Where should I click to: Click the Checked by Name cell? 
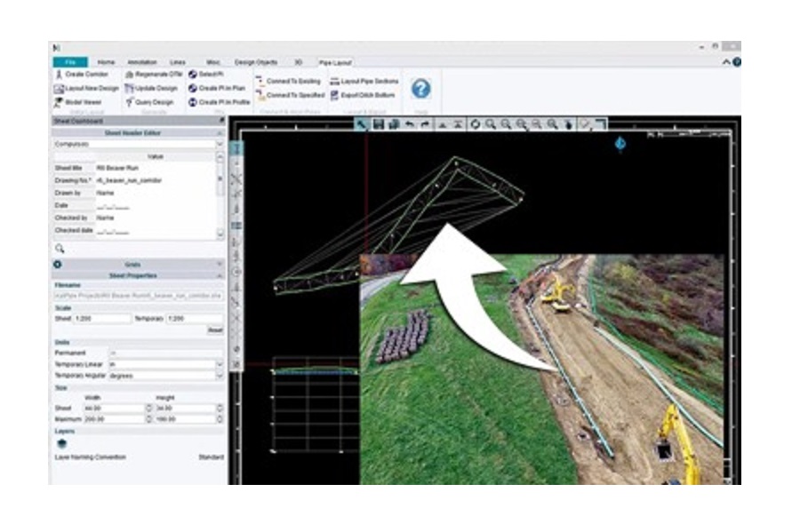[x=156, y=218]
